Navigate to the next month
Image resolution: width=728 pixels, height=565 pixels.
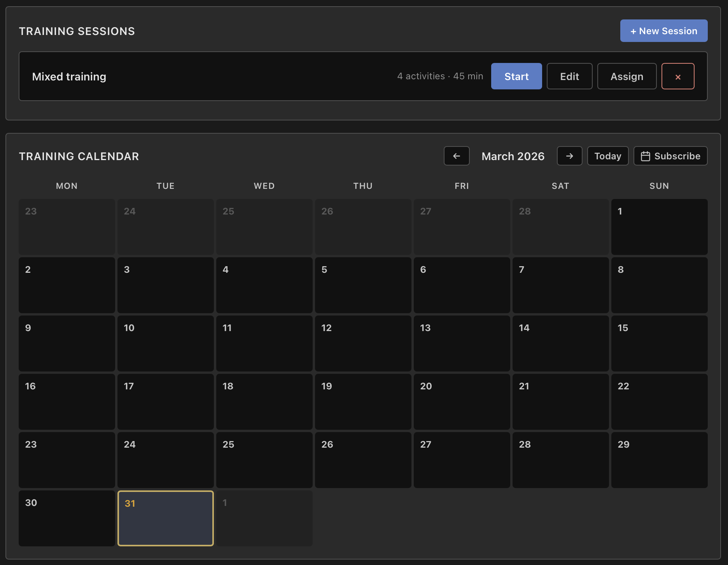tap(569, 156)
